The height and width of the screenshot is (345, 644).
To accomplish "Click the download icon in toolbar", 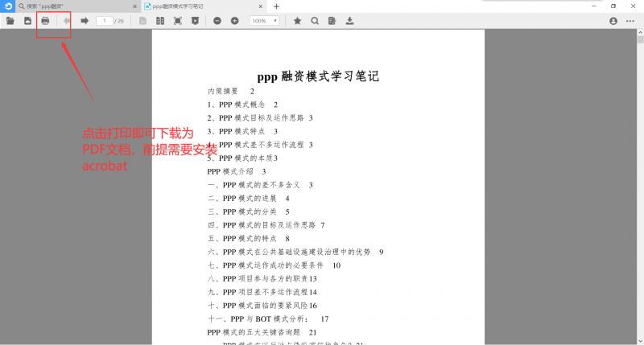I will point(350,21).
